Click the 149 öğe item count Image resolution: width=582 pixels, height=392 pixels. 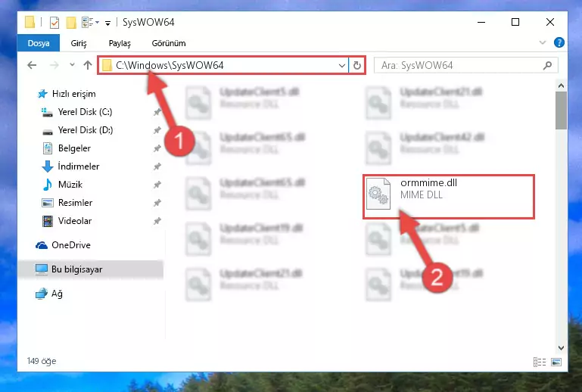click(42, 361)
